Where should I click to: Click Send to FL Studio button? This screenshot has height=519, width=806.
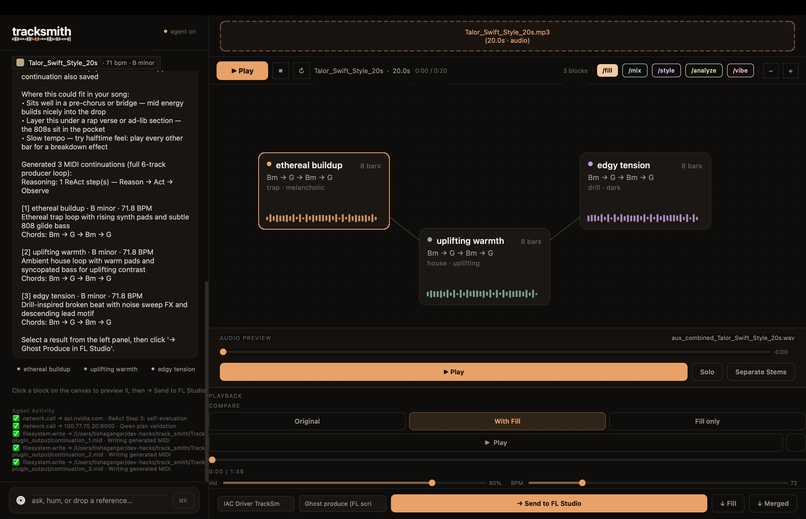point(549,504)
